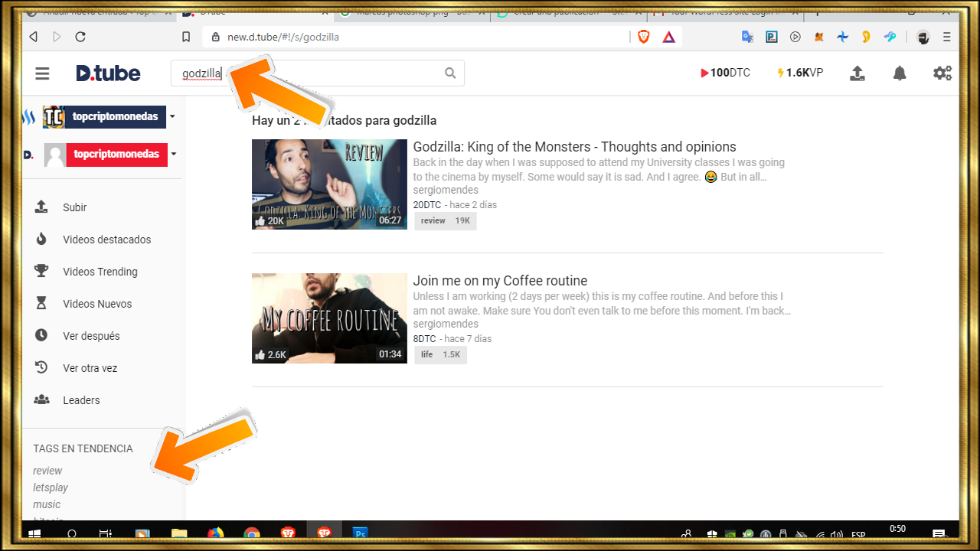Open the Godzilla: King of the Monsters video title
Viewport: 980px width, 551px height.
[574, 147]
